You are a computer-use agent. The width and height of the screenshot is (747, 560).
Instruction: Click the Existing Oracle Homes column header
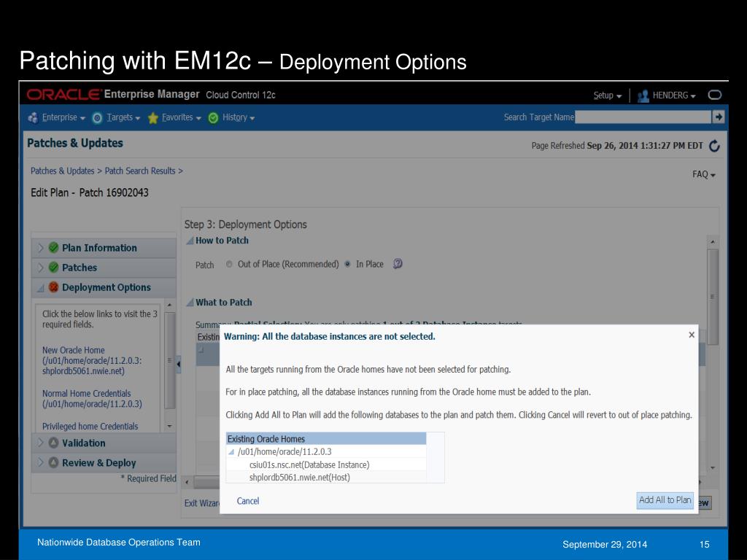point(326,438)
